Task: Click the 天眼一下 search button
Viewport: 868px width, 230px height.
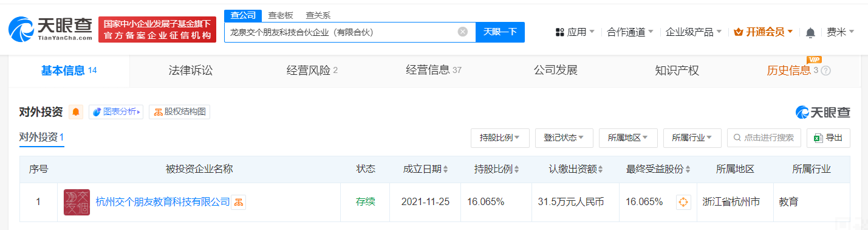Action: click(x=500, y=32)
